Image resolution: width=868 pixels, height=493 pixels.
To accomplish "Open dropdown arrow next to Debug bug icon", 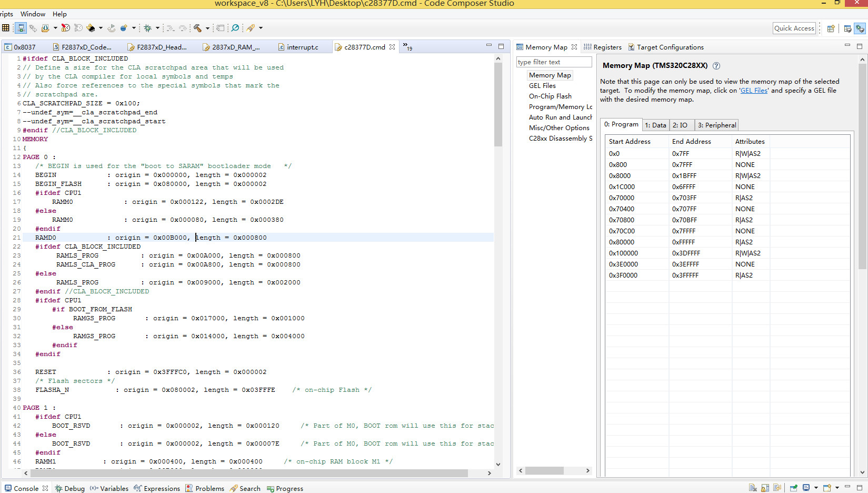I will tap(157, 28).
